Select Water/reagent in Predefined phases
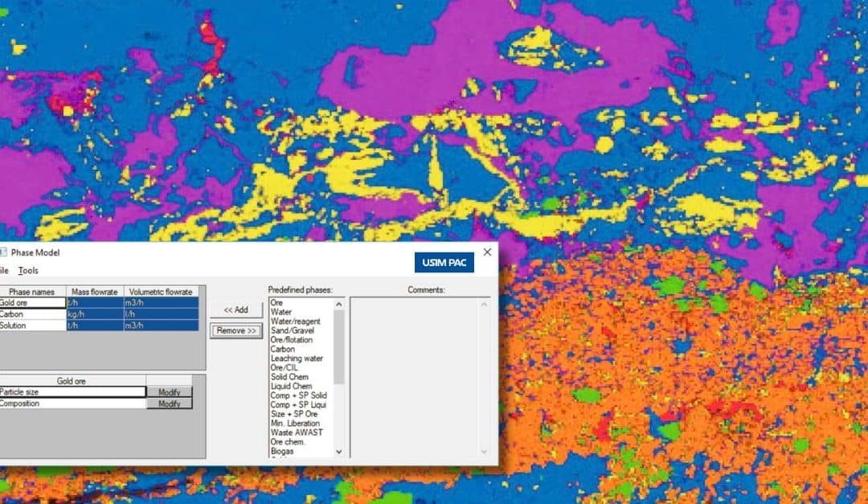868x504 pixels. [296, 322]
